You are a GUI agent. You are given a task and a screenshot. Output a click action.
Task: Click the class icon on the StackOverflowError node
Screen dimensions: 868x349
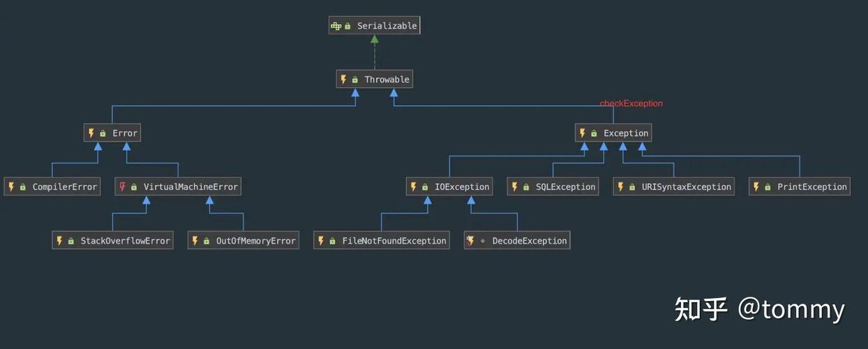click(59, 241)
